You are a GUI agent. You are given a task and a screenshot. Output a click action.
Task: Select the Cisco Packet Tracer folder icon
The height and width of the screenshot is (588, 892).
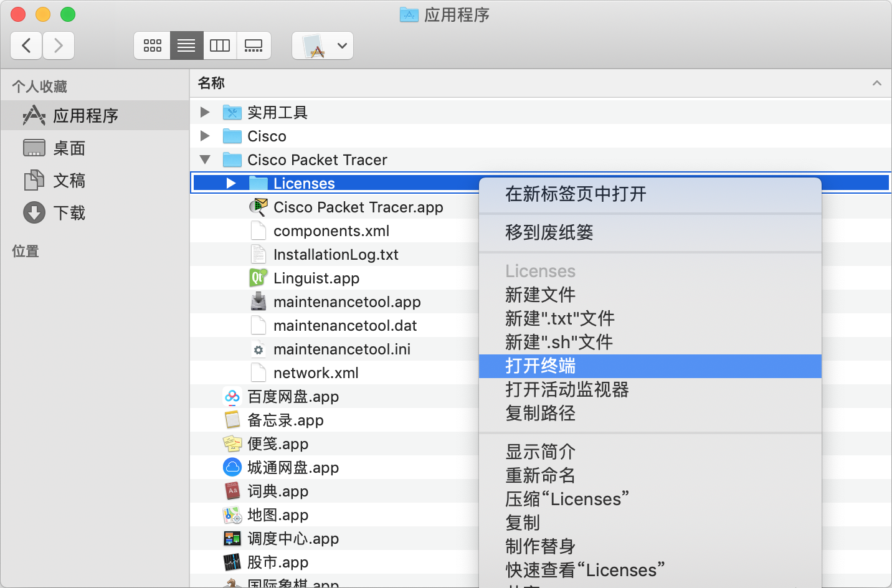(x=232, y=159)
